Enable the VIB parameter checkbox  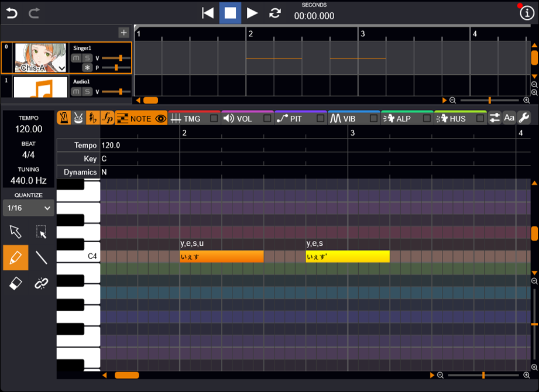[x=373, y=119]
